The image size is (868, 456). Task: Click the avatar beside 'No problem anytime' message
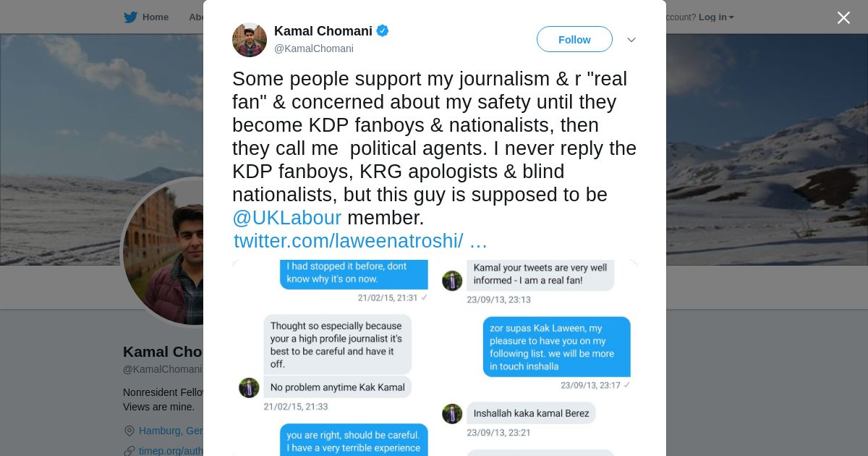249,388
